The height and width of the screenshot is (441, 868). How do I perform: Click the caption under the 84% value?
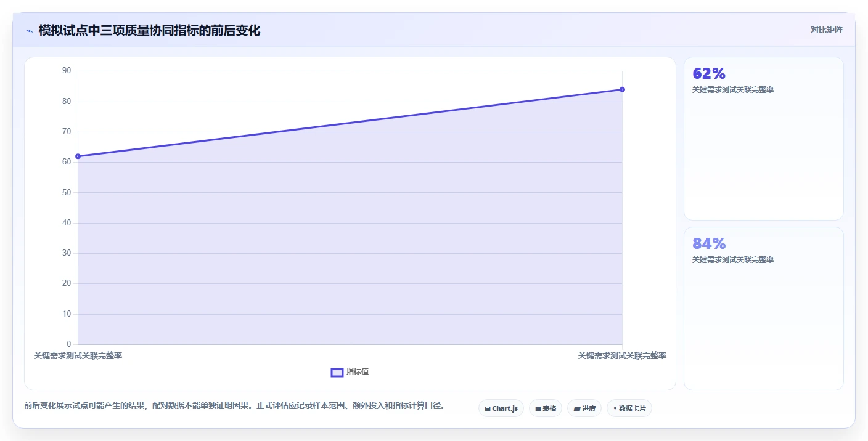point(733,260)
